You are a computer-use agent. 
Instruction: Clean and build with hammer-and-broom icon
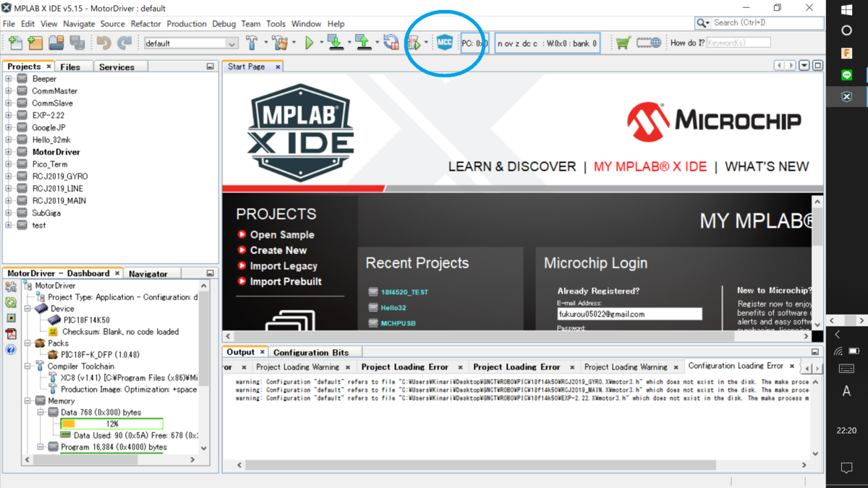280,43
